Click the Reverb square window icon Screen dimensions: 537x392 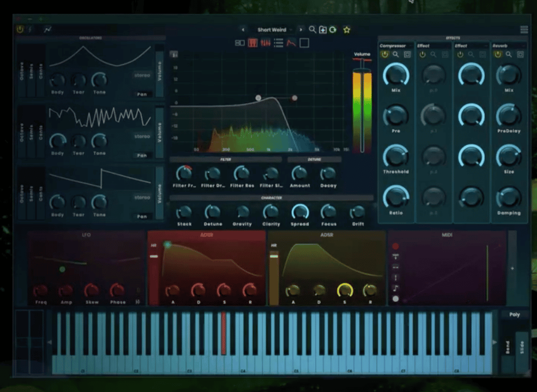pos(520,54)
